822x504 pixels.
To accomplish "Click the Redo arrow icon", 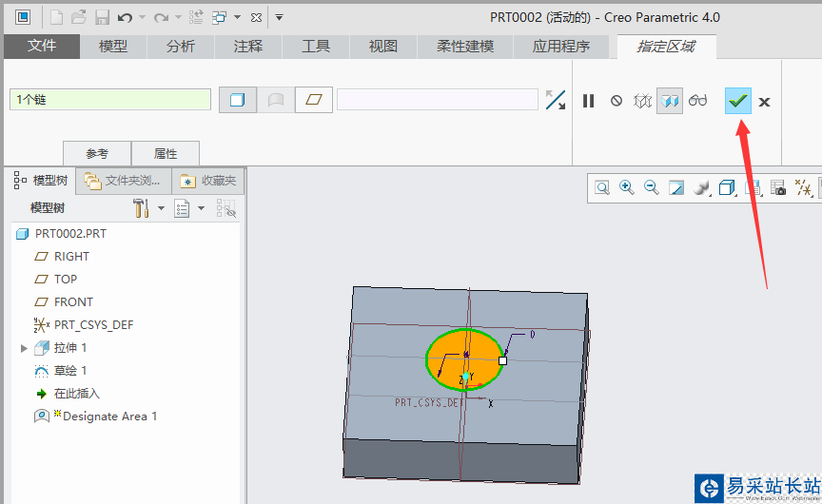I will [x=161, y=18].
